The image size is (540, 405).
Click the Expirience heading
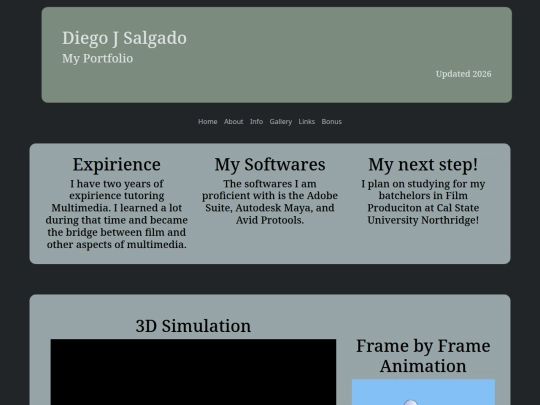[x=116, y=165]
